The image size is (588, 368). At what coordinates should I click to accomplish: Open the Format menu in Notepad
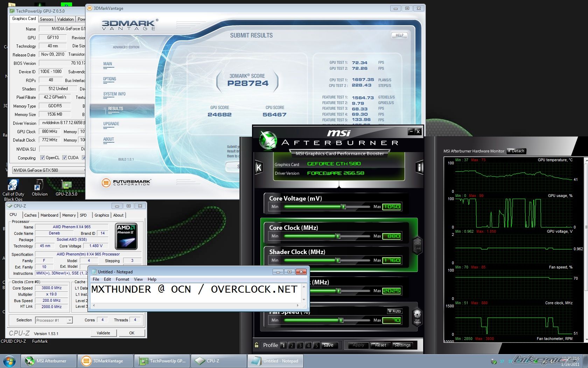point(122,279)
